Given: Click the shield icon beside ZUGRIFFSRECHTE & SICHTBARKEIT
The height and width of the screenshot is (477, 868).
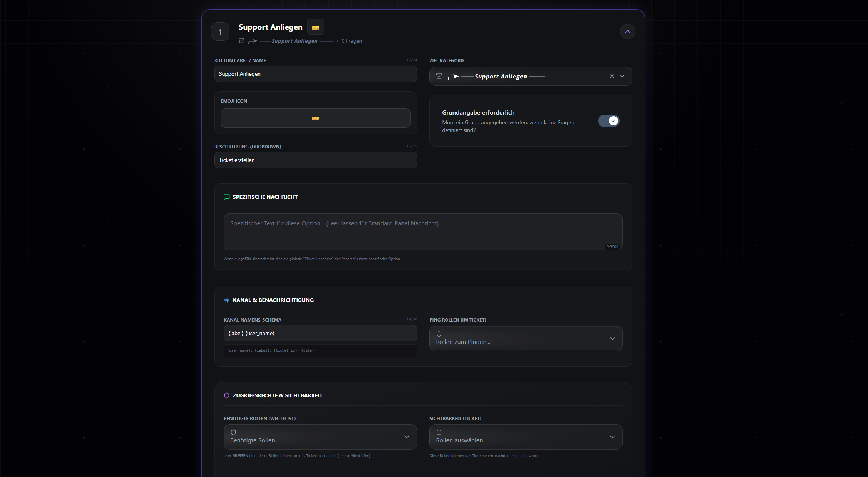Looking at the screenshot, I should coord(226,395).
